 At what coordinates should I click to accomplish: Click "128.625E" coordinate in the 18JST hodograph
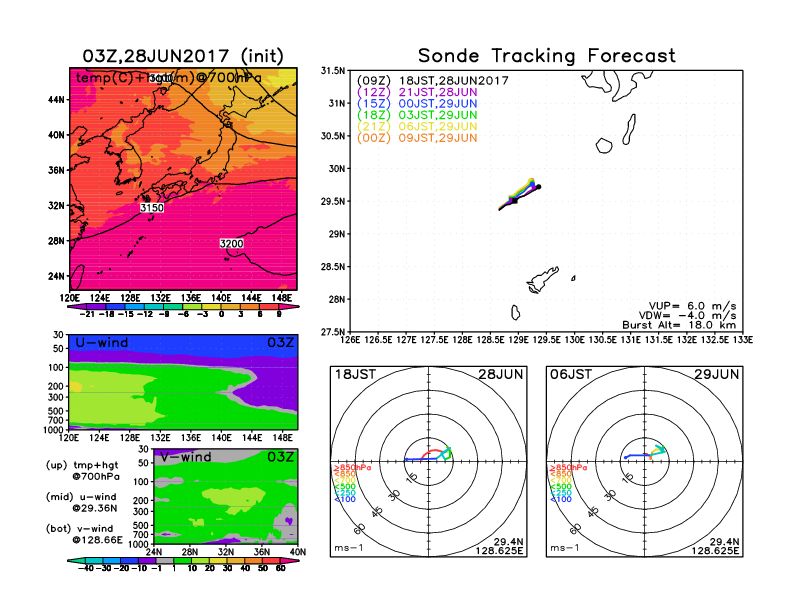point(499,550)
